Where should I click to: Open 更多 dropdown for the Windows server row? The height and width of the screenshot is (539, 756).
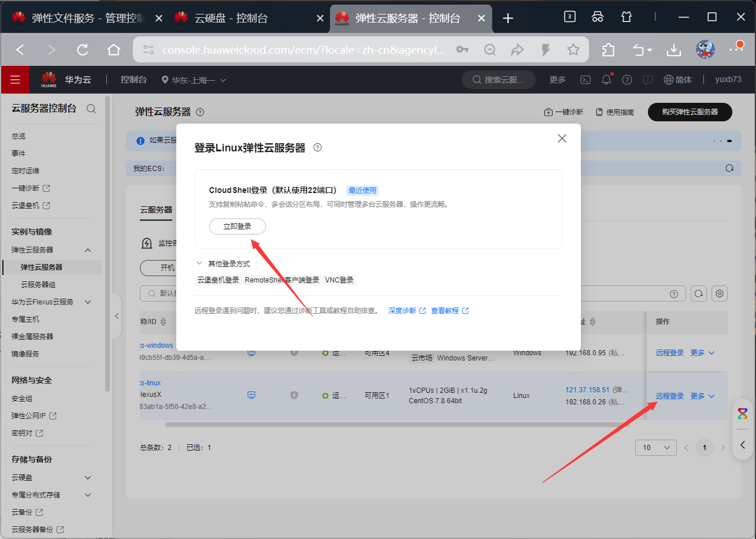coord(702,353)
